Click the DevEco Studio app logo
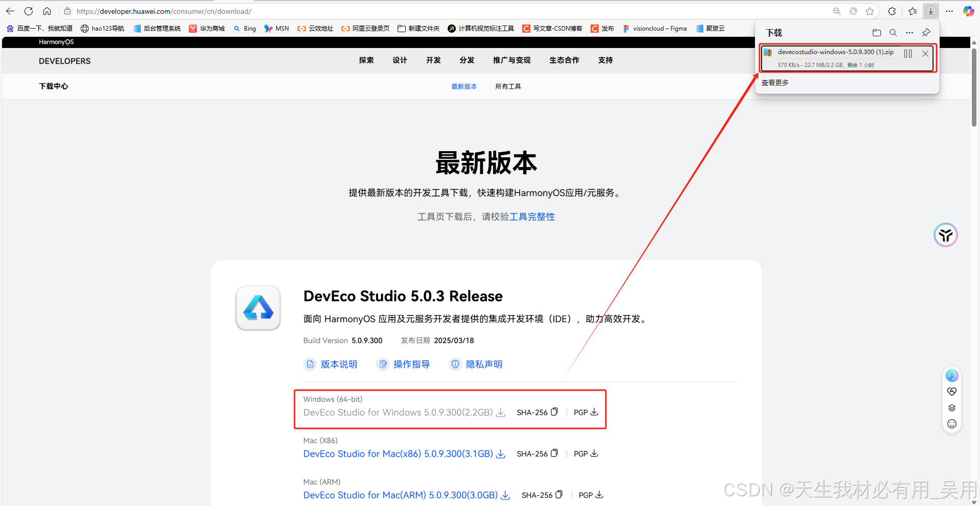Screen dimensions: 980x506 pyautogui.click(x=258, y=308)
